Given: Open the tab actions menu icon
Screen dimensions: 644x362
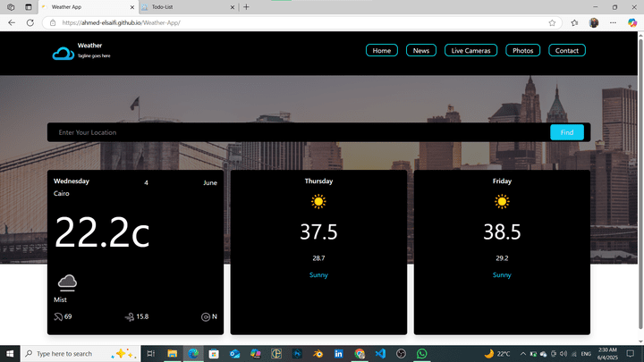Looking at the screenshot, I should [29, 7].
